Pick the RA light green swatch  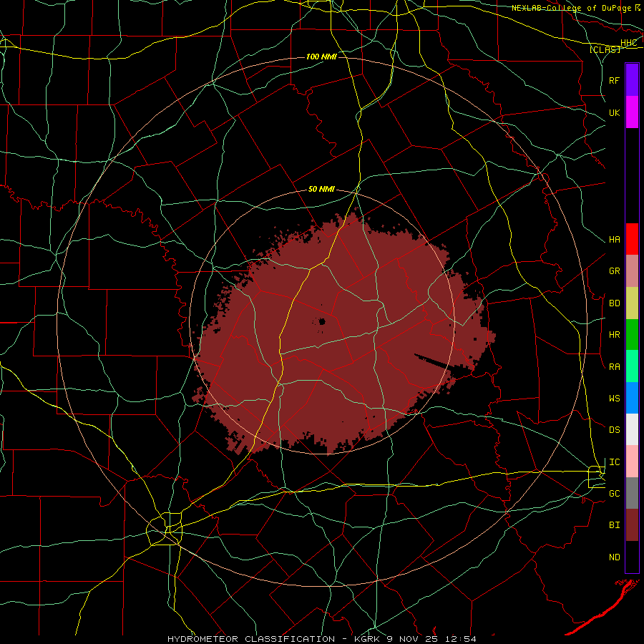tap(632, 366)
